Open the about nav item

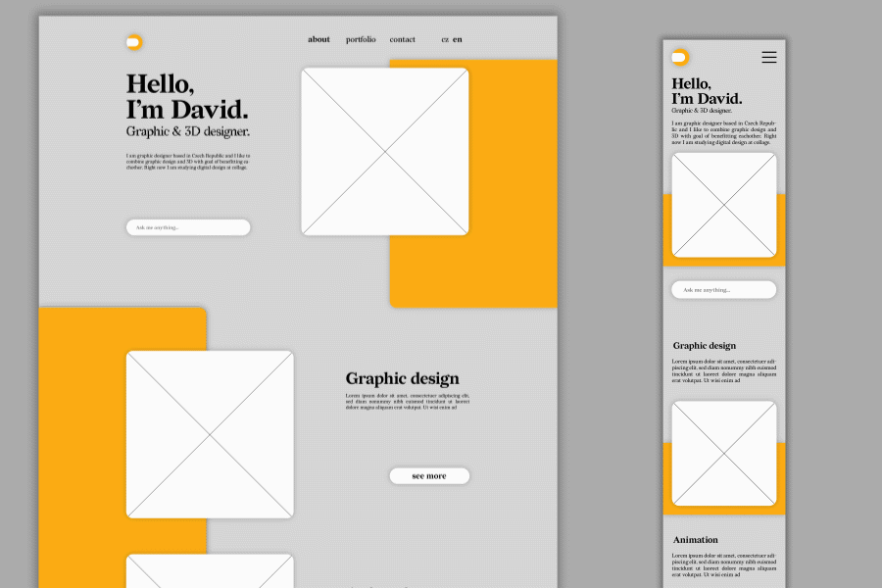[x=318, y=40]
